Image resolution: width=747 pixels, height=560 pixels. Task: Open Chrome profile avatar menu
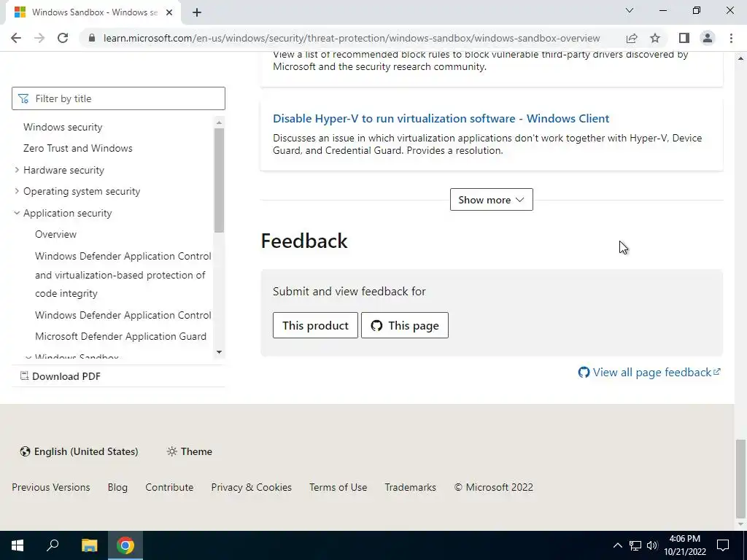tap(708, 38)
